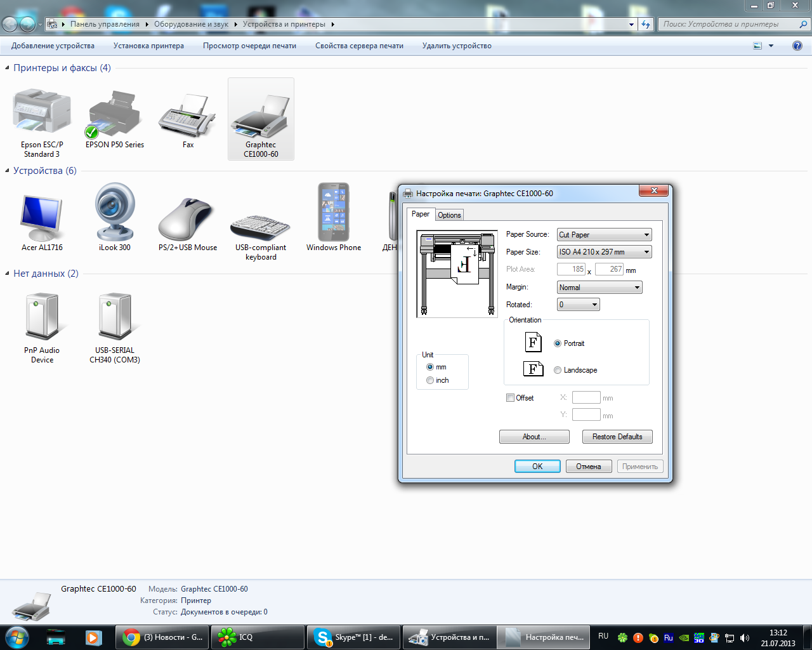Click Просмотр очереди печати in the toolbar

pyautogui.click(x=249, y=46)
